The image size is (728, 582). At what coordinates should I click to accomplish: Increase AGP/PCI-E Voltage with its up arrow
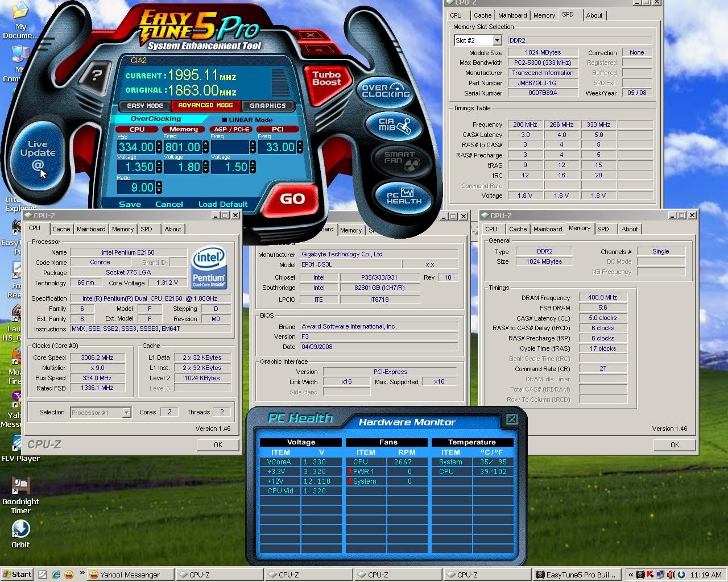pos(253,164)
